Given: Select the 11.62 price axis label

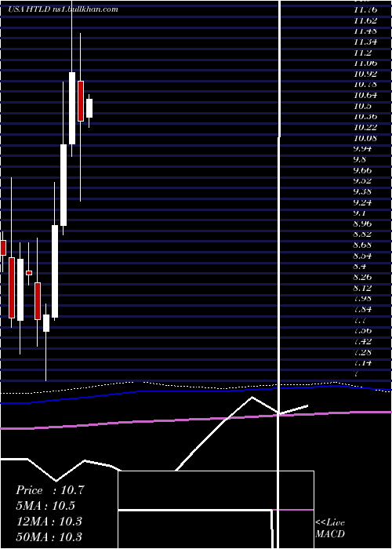Looking at the screenshot, I should (365, 20).
